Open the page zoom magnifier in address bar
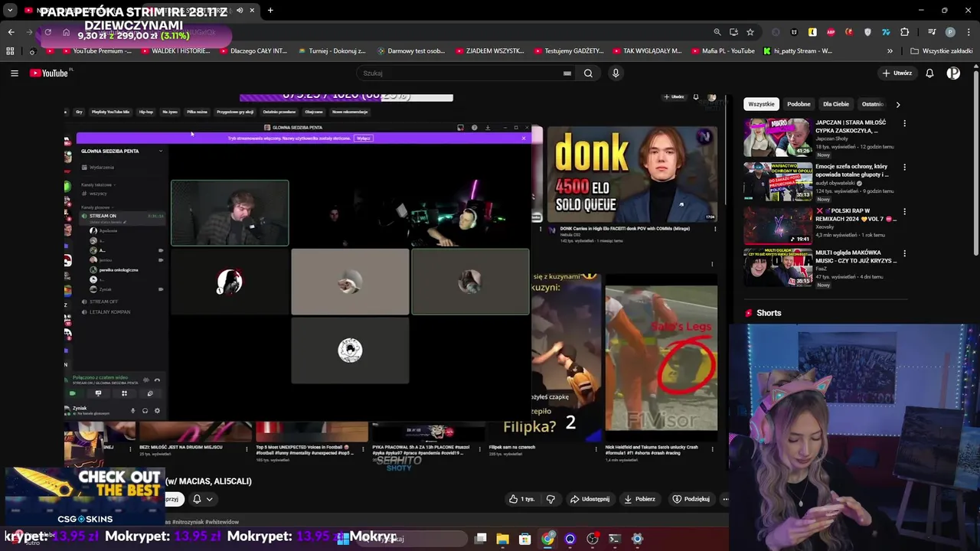The height and width of the screenshot is (551, 980). pyautogui.click(x=717, y=32)
